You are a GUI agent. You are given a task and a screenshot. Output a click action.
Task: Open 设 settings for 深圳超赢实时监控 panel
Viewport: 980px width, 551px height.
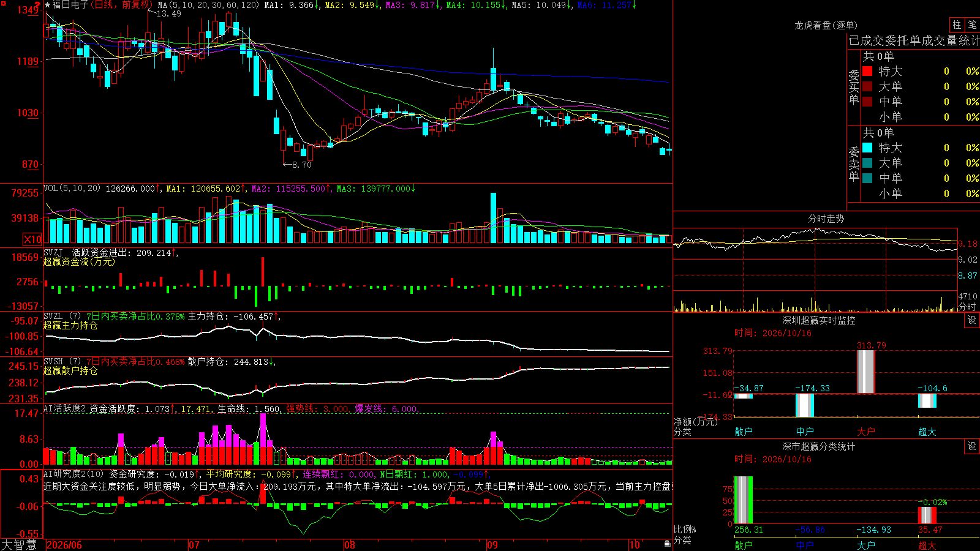click(972, 320)
